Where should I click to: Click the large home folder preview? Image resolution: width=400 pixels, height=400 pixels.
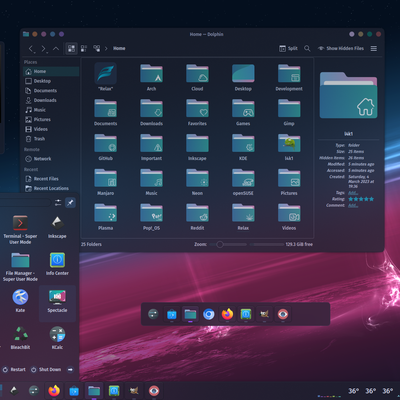tap(348, 95)
